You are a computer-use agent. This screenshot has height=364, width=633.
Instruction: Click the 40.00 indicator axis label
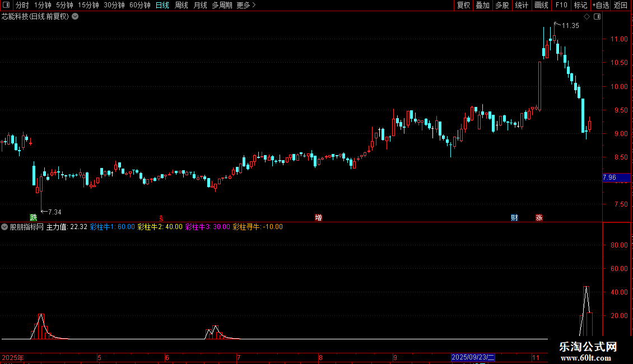click(x=619, y=292)
